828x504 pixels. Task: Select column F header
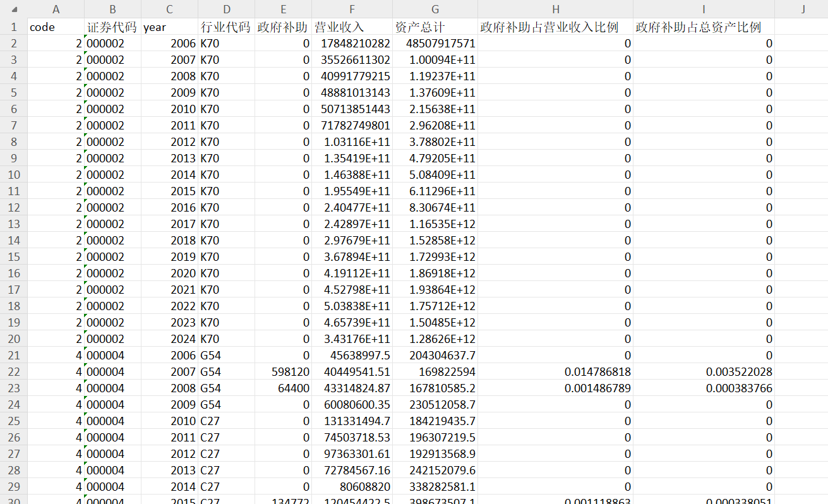point(352,9)
